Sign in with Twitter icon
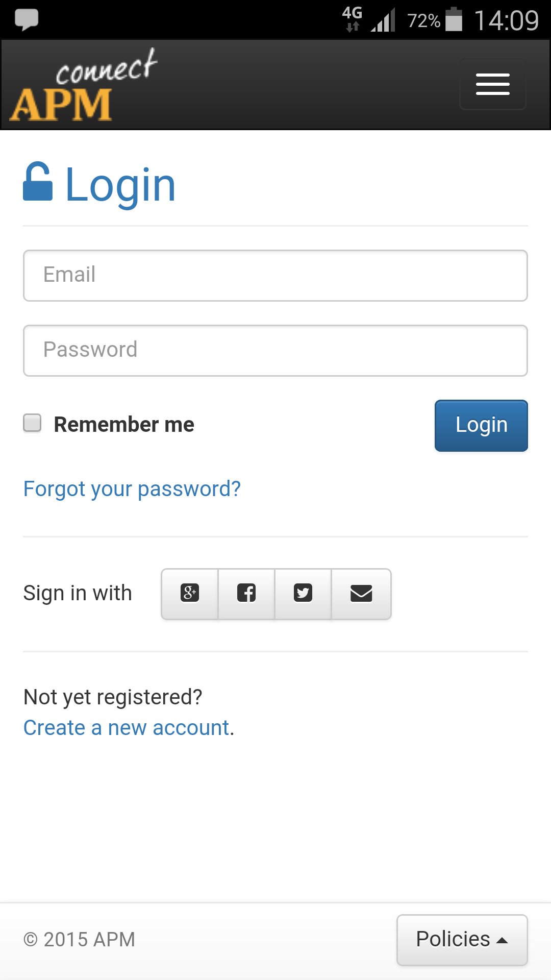551x980 pixels. (303, 594)
